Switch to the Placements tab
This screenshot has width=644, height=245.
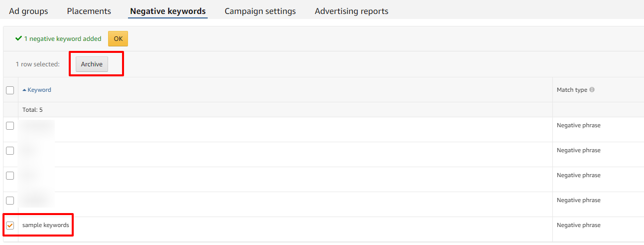click(89, 11)
